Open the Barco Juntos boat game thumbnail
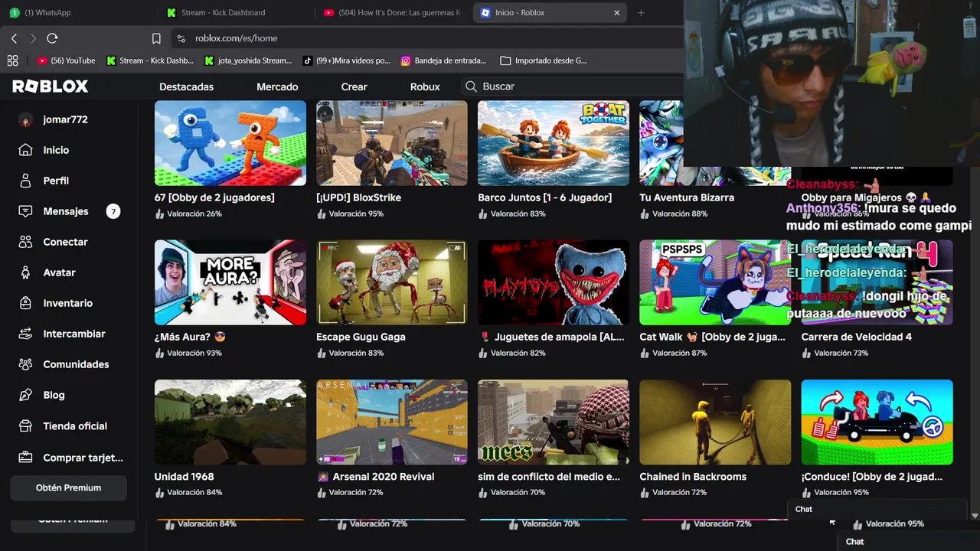980x551 pixels. click(554, 143)
